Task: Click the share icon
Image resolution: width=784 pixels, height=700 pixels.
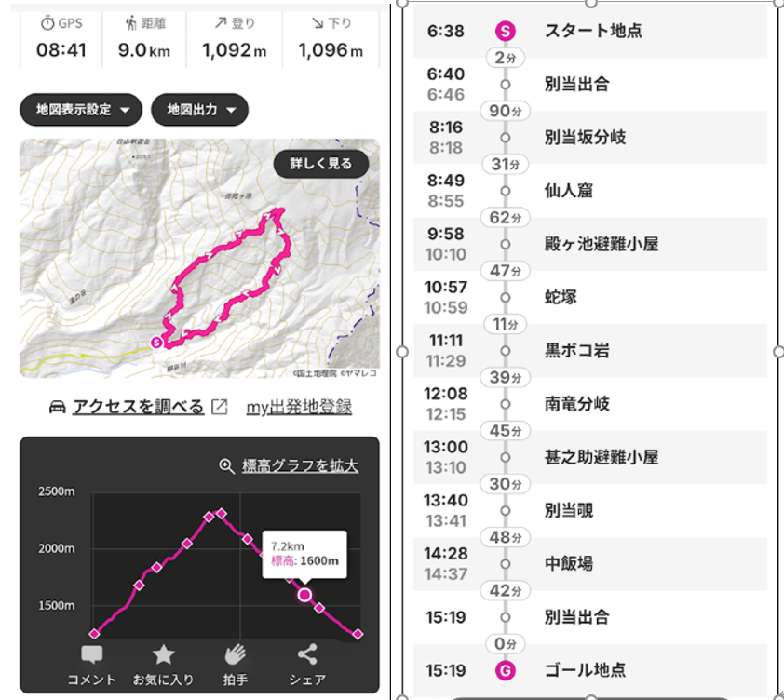Action: [306, 654]
